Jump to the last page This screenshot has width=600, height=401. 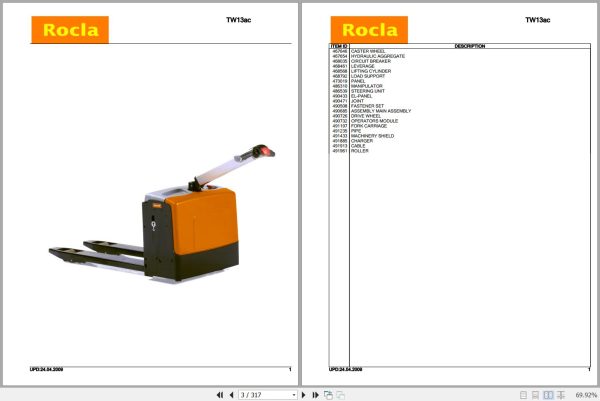click(315, 395)
